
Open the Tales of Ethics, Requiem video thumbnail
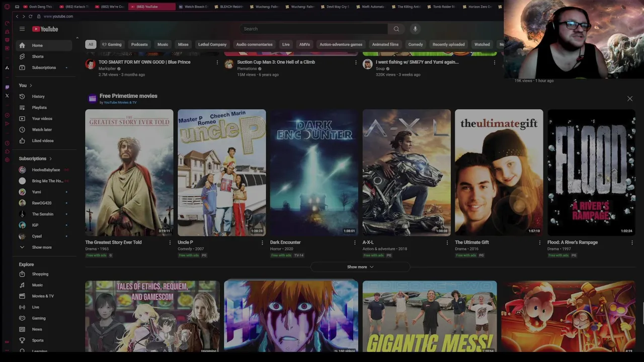pos(152,317)
